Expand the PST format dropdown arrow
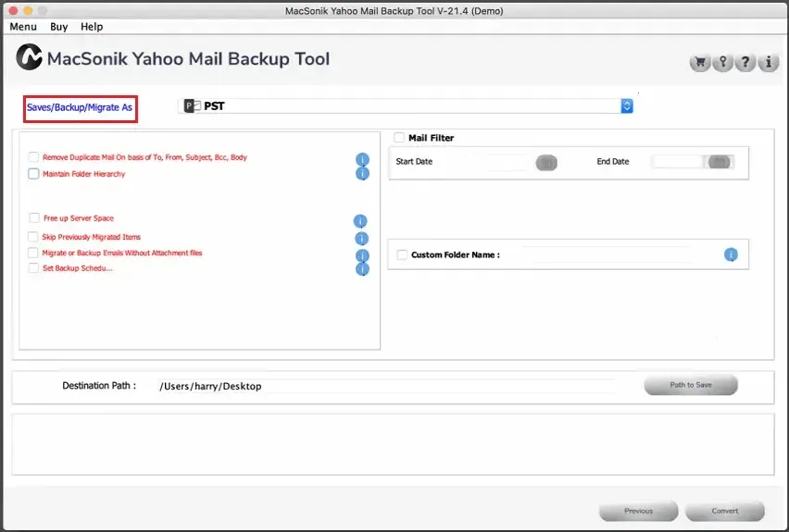 (626, 106)
